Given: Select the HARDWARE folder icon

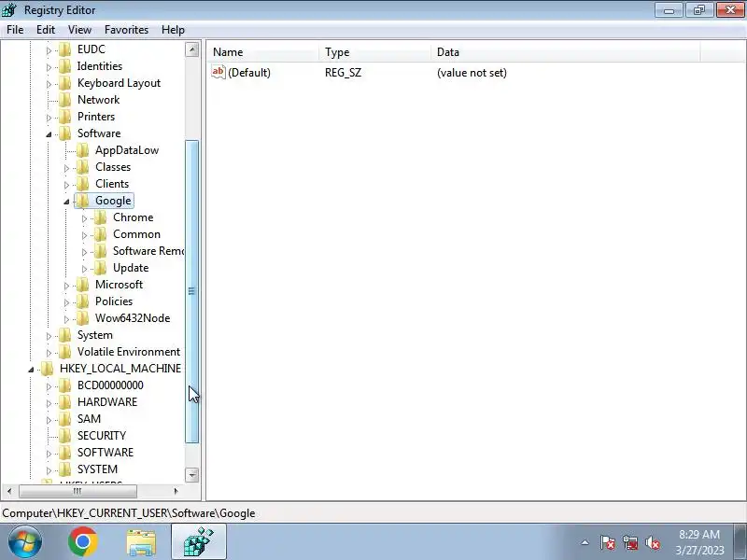Looking at the screenshot, I should (64, 402).
